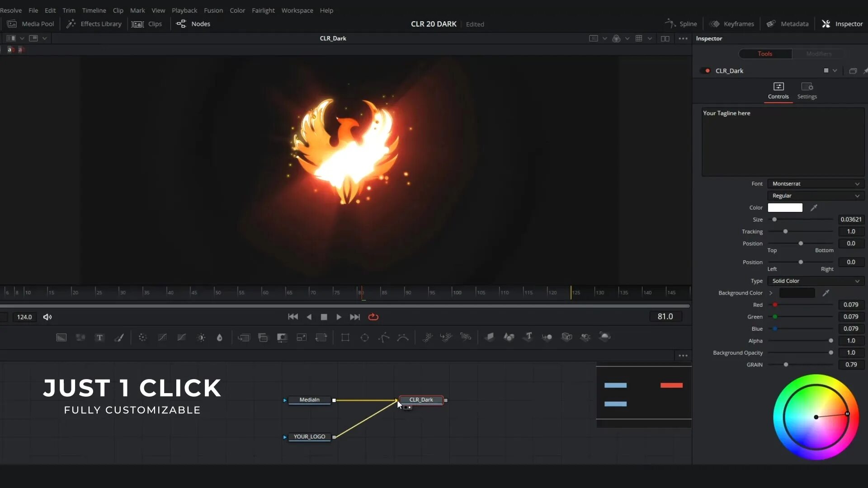Add an Ellipse mask node
Image resolution: width=868 pixels, height=488 pixels.
(365, 338)
